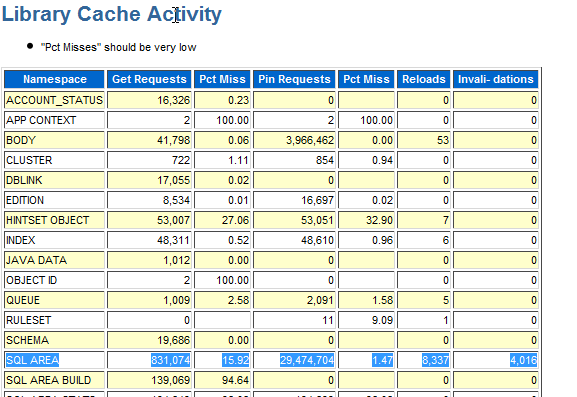Select the EDITION namespace cell
The width and height of the screenshot is (577, 397).
pos(54,200)
